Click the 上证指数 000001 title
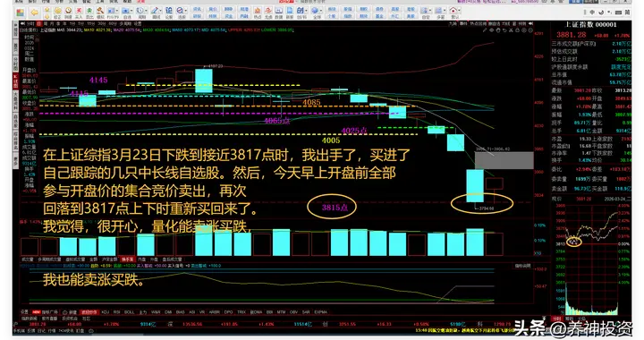Screen dimensions: 644x340 coord(591,25)
